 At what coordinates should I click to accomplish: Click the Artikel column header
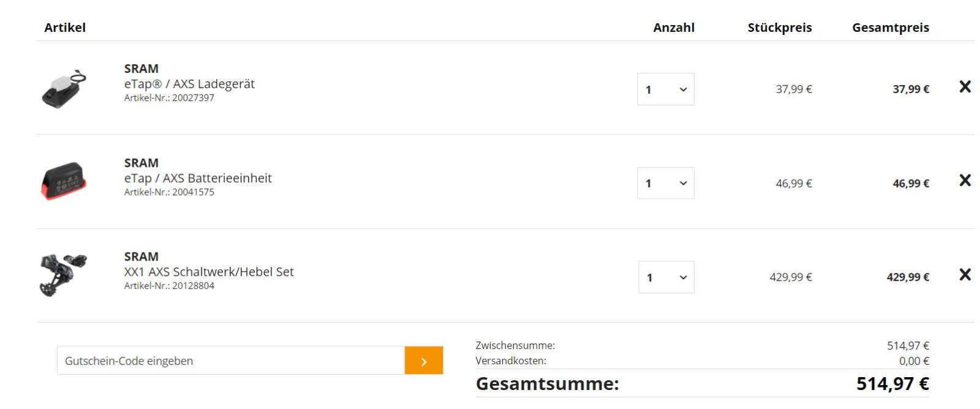tap(65, 28)
